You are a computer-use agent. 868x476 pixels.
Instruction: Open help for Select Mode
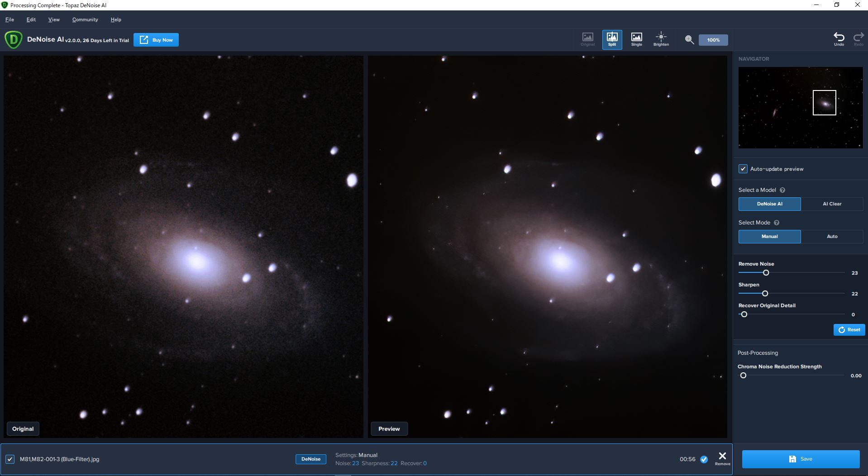(x=777, y=223)
